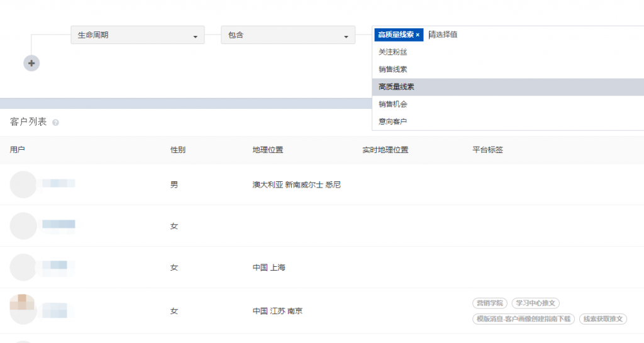Open the first customer's avatar from 悉尼
Screen dimensions: 644x343
[x=23, y=184]
